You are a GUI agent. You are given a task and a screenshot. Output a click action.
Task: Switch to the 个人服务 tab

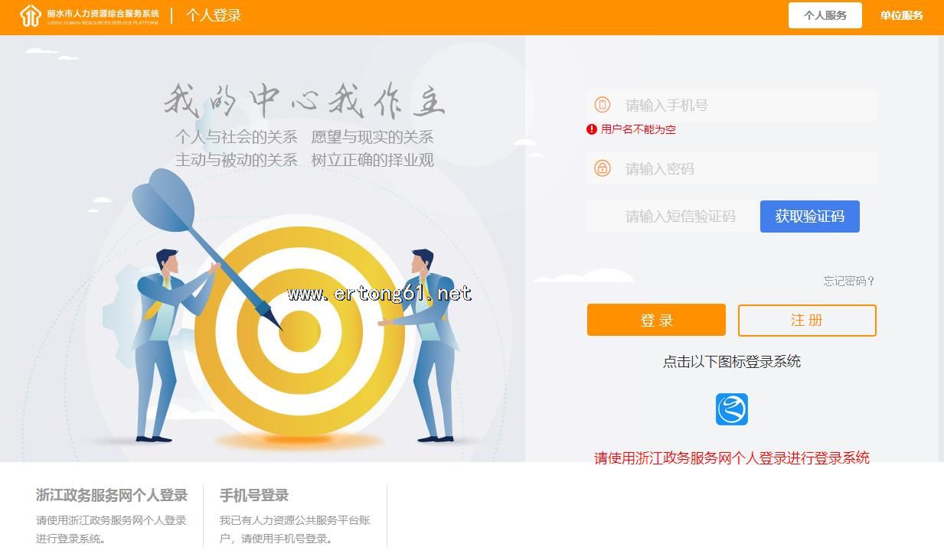click(825, 15)
